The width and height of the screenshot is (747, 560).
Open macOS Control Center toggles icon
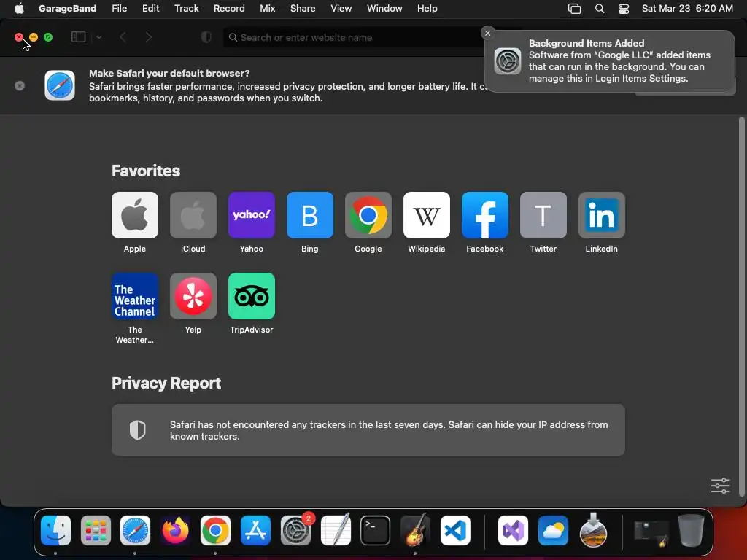(x=623, y=9)
